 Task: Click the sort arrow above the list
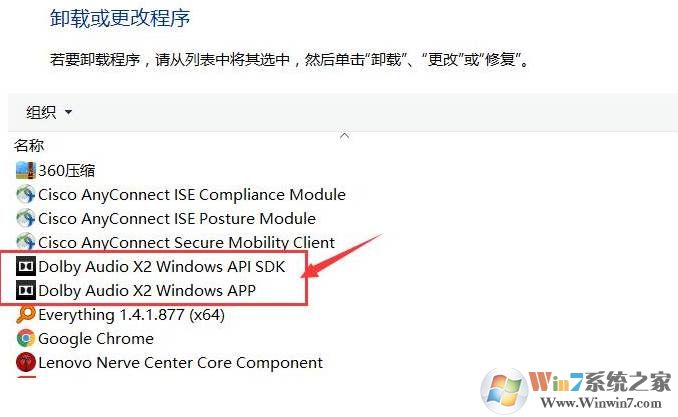(x=344, y=135)
